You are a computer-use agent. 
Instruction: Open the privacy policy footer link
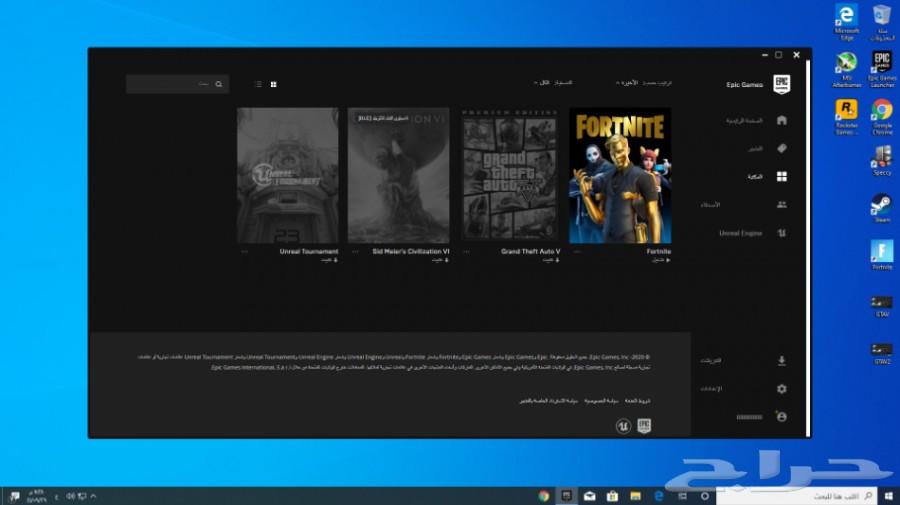pyautogui.click(x=601, y=401)
